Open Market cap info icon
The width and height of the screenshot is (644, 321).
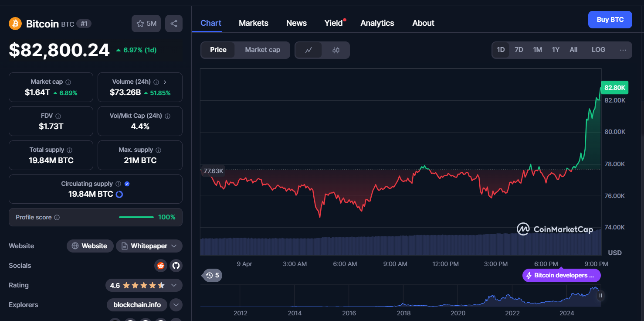coord(68,82)
